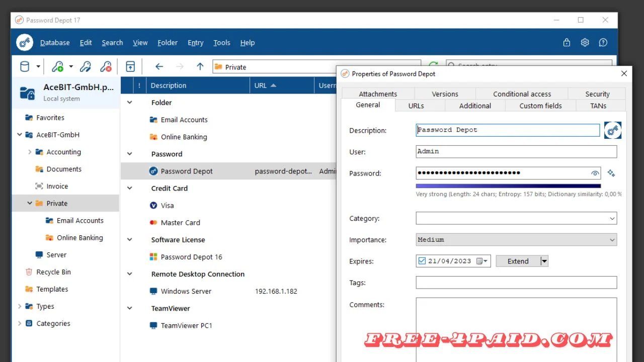Viewport: 644px width, 362px height.
Task: Open database icon dropdown arrow
Action: tap(38, 66)
